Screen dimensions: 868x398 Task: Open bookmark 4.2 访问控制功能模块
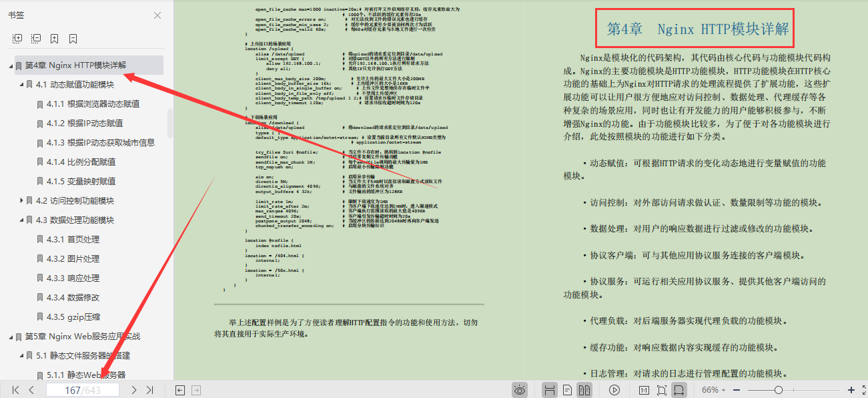pos(75,200)
